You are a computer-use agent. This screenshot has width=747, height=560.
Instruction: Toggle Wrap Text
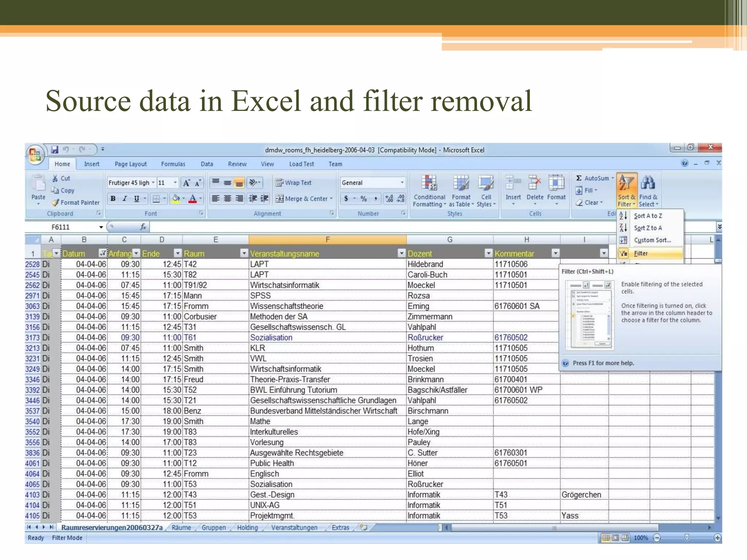click(293, 183)
